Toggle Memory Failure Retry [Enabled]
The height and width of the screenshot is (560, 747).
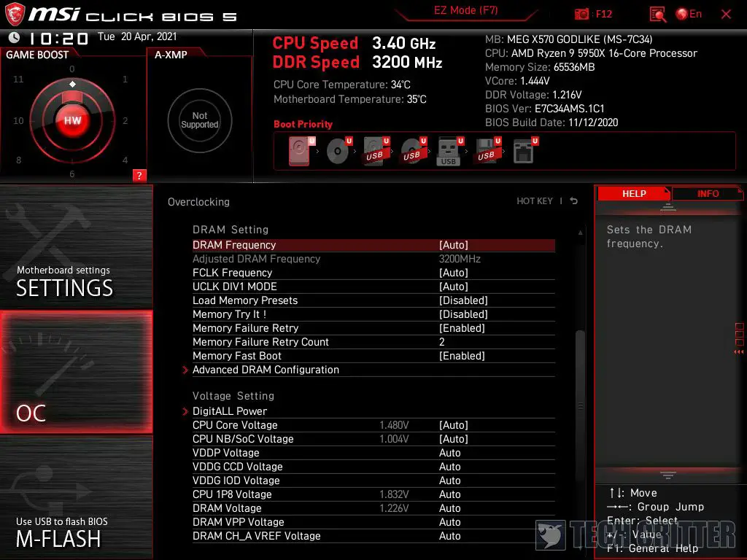tap(373, 327)
